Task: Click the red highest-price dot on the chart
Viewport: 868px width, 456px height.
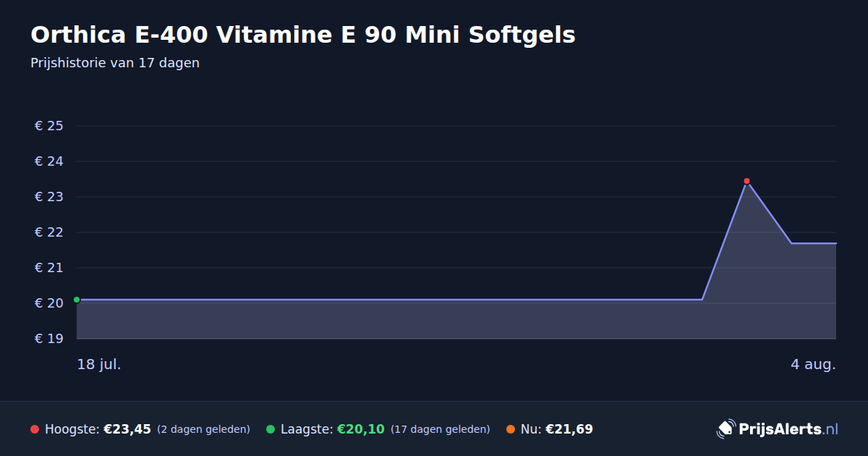Action: 746,181
